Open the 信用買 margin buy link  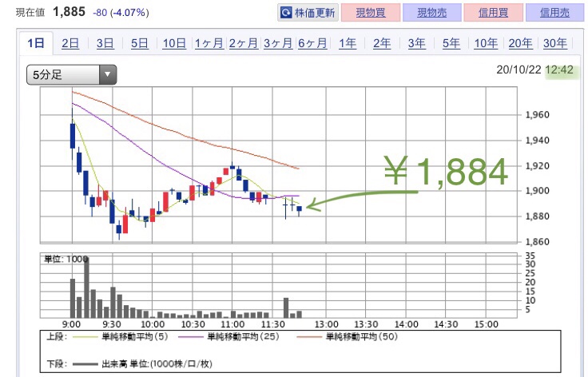(x=493, y=13)
